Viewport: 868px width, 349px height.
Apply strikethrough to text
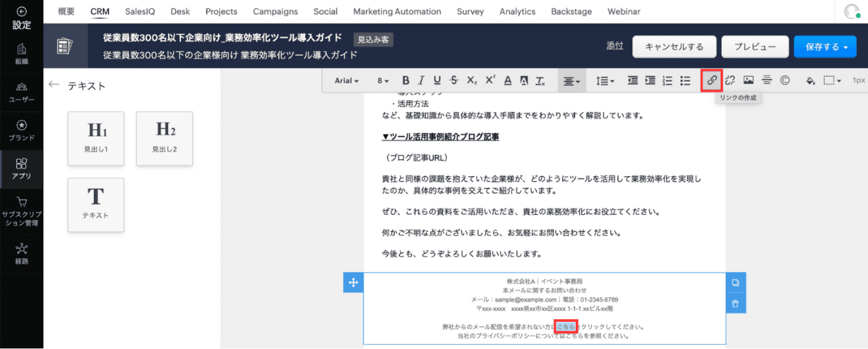point(454,80)
